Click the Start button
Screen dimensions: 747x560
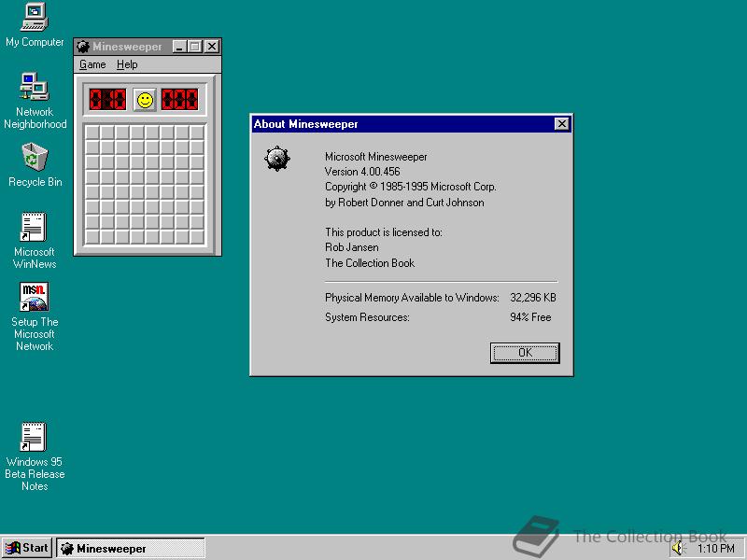coord(27,549)
